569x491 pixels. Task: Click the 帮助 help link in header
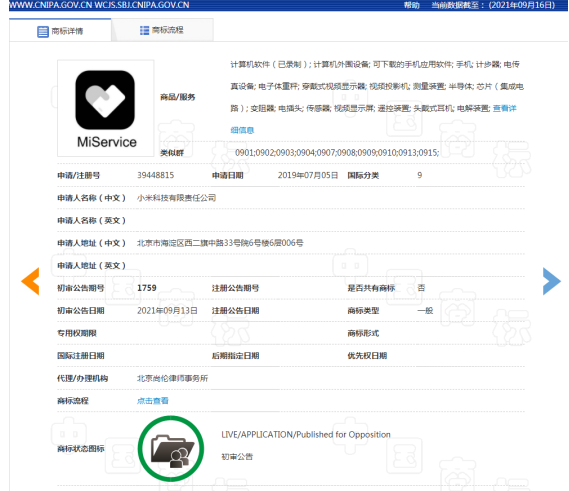click(x=412, y=5)
